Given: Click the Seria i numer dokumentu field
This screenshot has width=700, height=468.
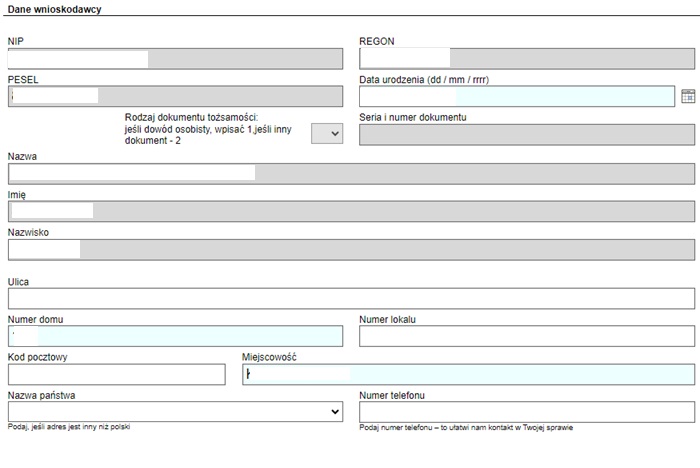Looking at the screenshot, I should (526, 134).
